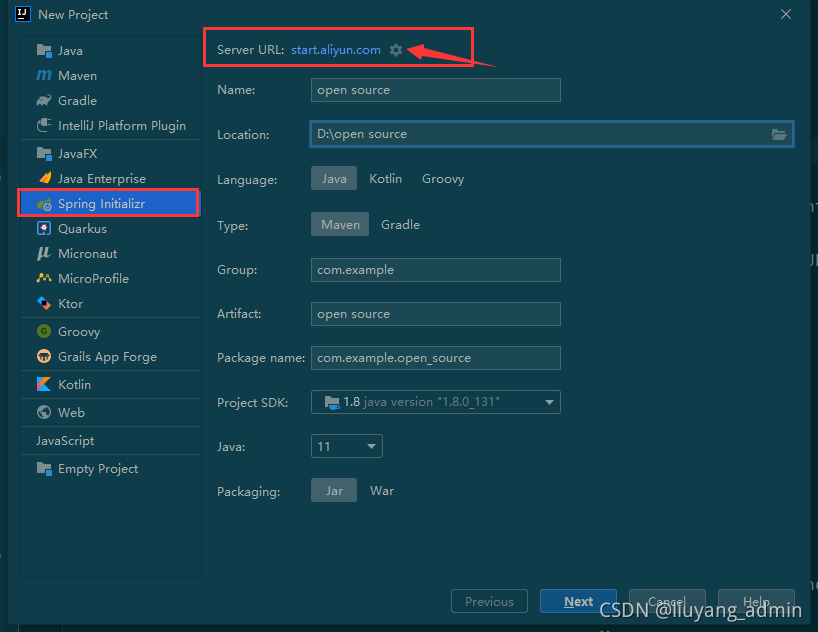Click the Package name field
Screen dimensions: 818x632
click(436, 358)
